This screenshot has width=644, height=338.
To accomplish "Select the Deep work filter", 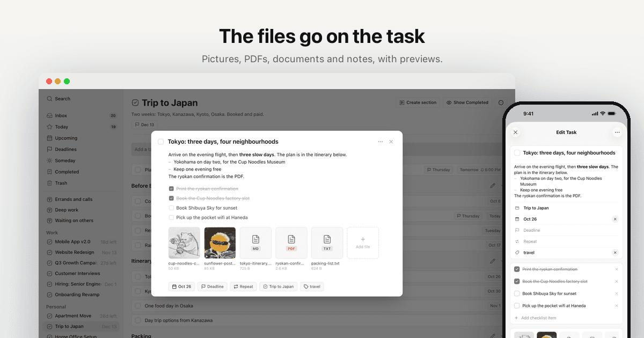I will point(82,210).
